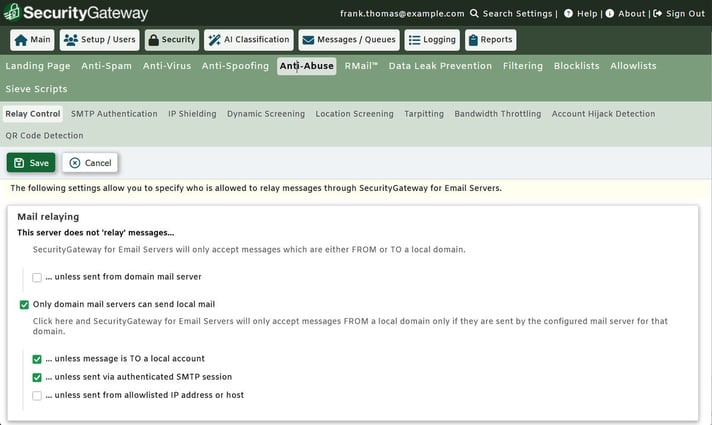The image size is (712, 425).
Task: Click the Sign Out link text
Action: click(x=685, y=14)
